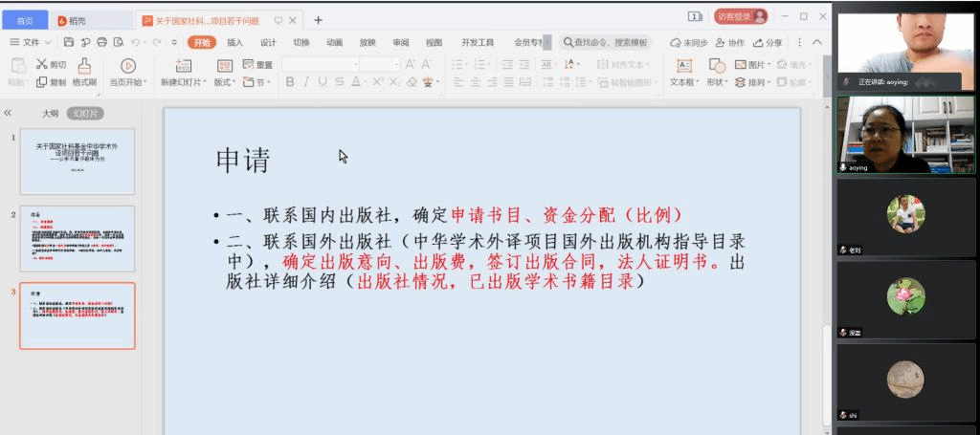Start slideshow from current slide (当页开始)
The width and height of the screenshot is (980, 435).
point(128,72)
